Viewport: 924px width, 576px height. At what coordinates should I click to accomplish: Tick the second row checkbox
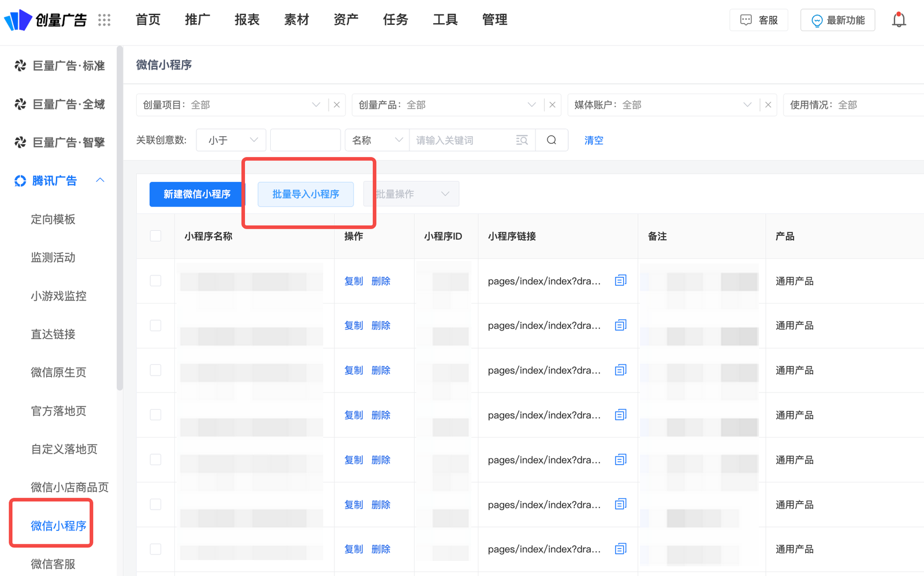point(155,326)
